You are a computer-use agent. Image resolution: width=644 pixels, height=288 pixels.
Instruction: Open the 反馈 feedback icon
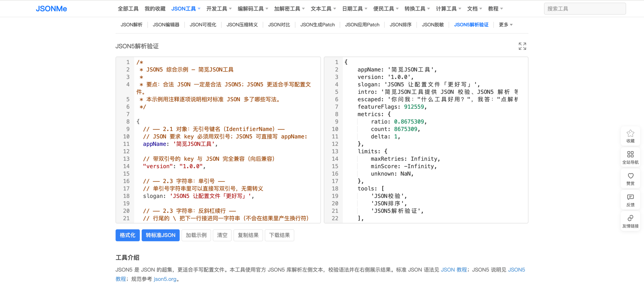click(630, 200)
